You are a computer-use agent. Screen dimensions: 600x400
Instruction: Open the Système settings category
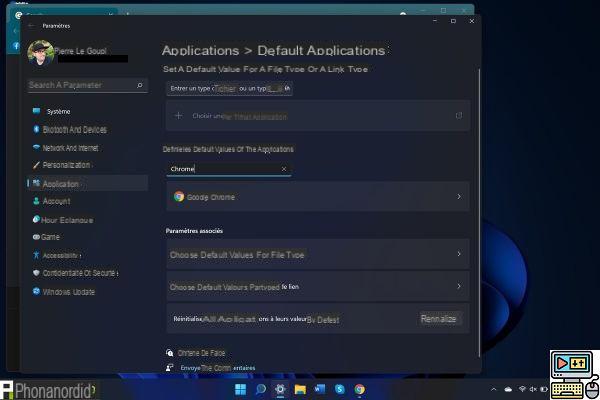pyautogui.click(x=88, y=111)
